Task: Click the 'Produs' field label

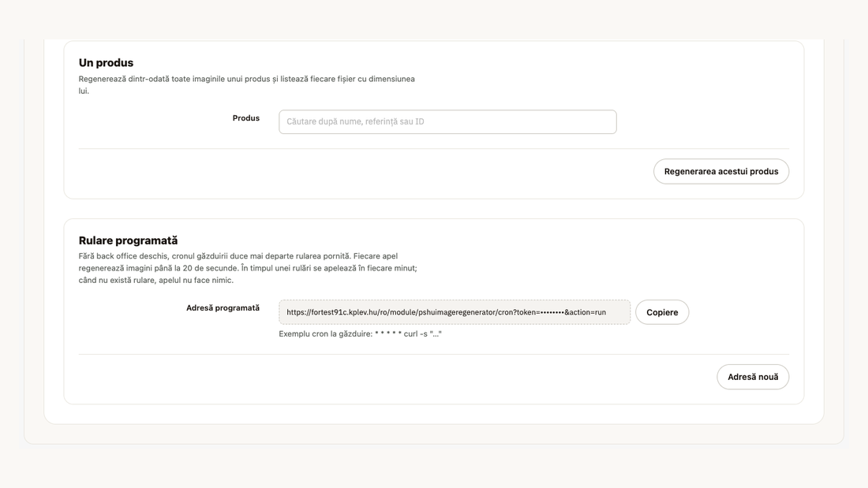Action: coord(245,117)
